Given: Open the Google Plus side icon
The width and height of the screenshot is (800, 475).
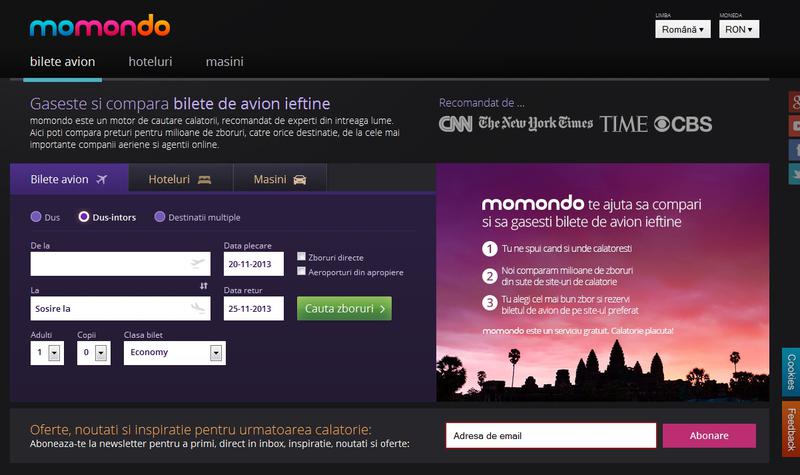Looking at the screenshot, I should (x=794, y=102).
